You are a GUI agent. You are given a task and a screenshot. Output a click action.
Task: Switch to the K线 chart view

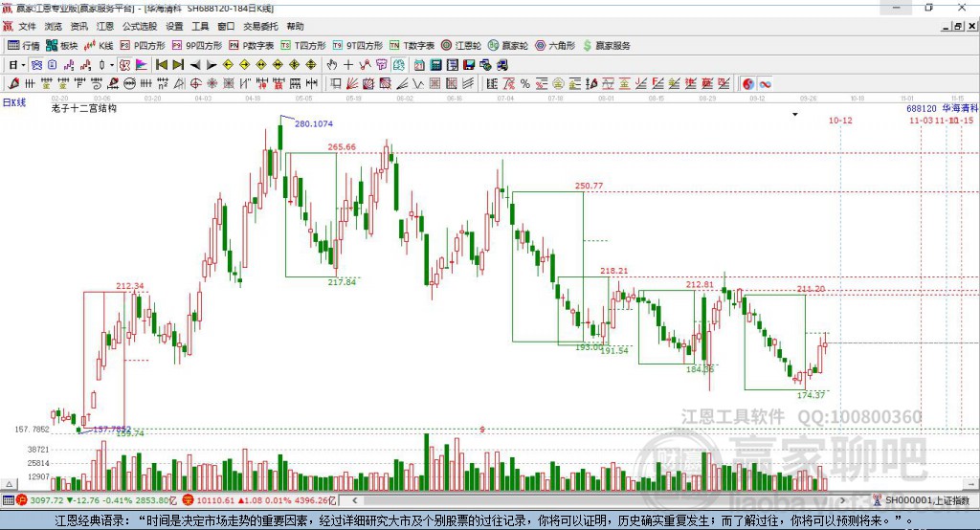click(x=99, y=46)
